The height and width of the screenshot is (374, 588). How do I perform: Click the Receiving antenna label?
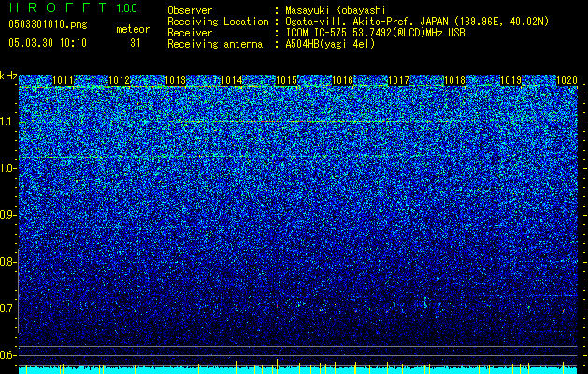point(215,44)
